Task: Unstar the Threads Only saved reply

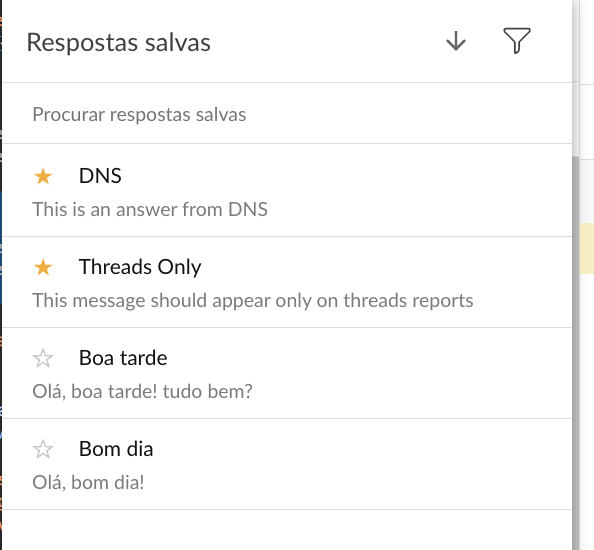Action: click(x=43, y=267)
